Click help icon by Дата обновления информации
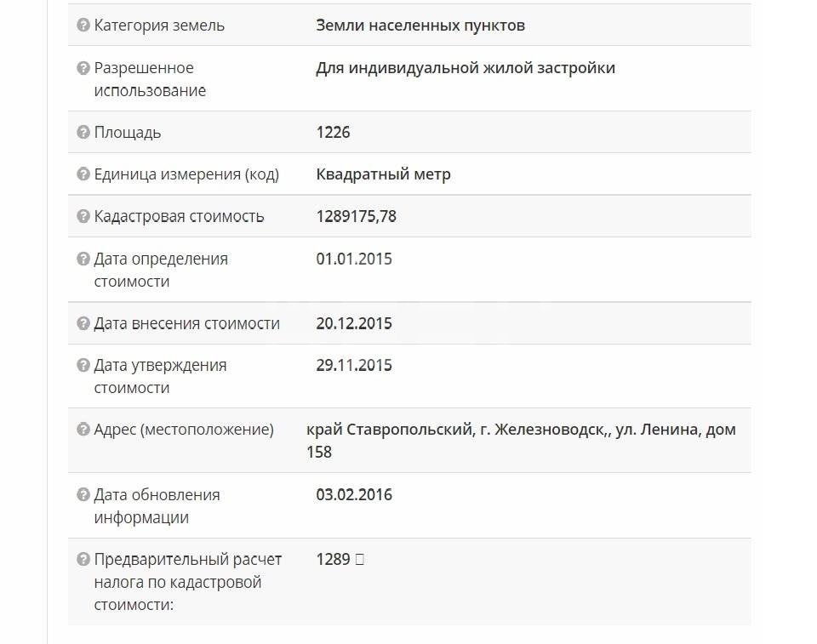The image size is (817, 644). [x=83, y=495]
